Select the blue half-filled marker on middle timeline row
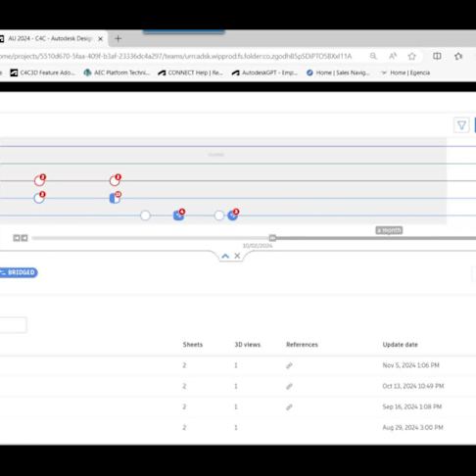Screen dimensions: 476x476 click(x=116, y=197)
